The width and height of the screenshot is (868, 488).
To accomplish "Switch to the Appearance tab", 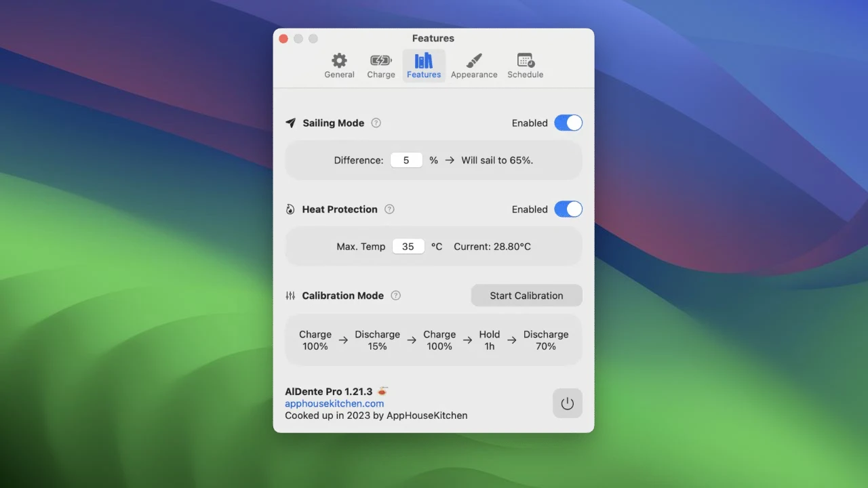I will [474, 64].
